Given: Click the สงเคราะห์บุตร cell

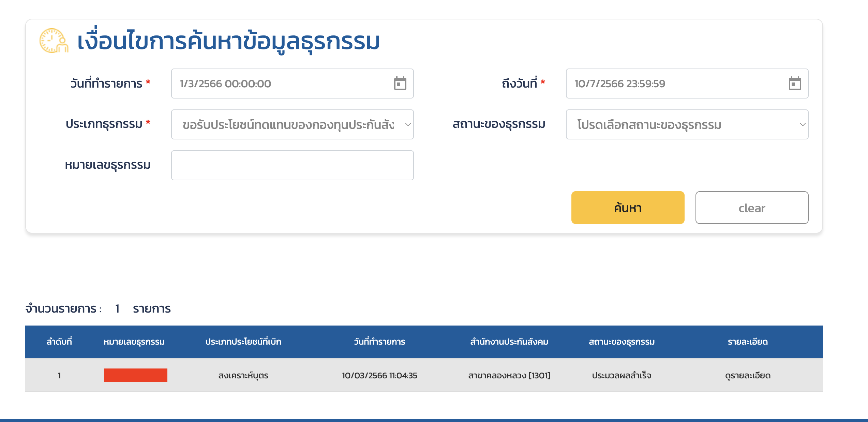Looking at the screenshot, I should click(243, 375).
